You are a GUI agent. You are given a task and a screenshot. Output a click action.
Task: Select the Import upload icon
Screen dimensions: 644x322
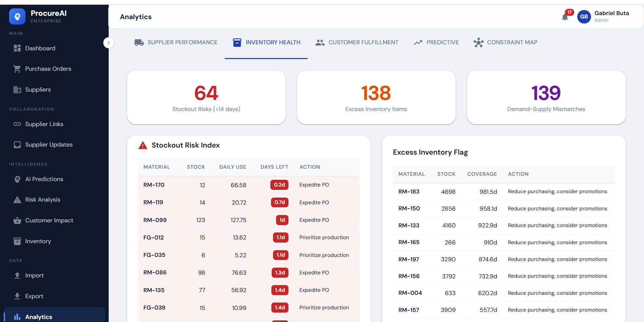[17, 275]
